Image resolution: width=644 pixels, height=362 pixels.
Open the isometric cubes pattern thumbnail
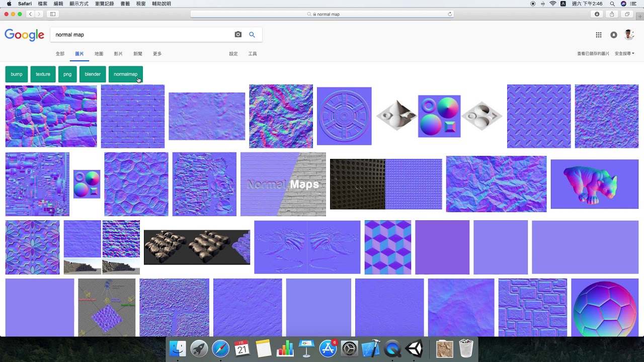pyautogui.click(x=388, y=247)
